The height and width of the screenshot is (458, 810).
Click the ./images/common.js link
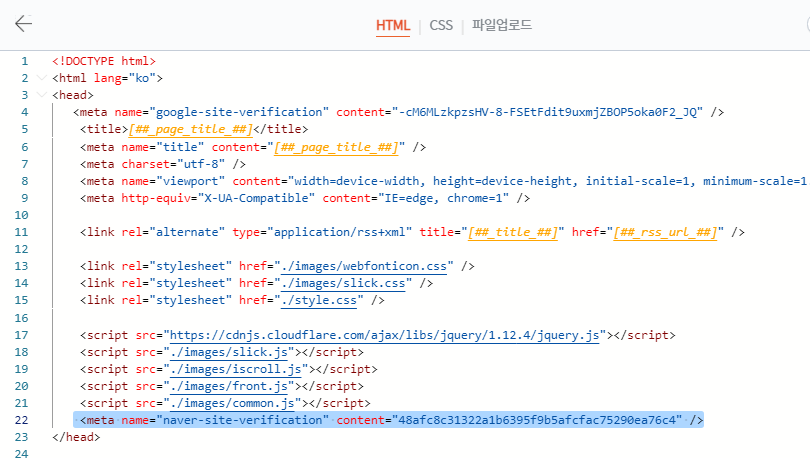[232, 403]
